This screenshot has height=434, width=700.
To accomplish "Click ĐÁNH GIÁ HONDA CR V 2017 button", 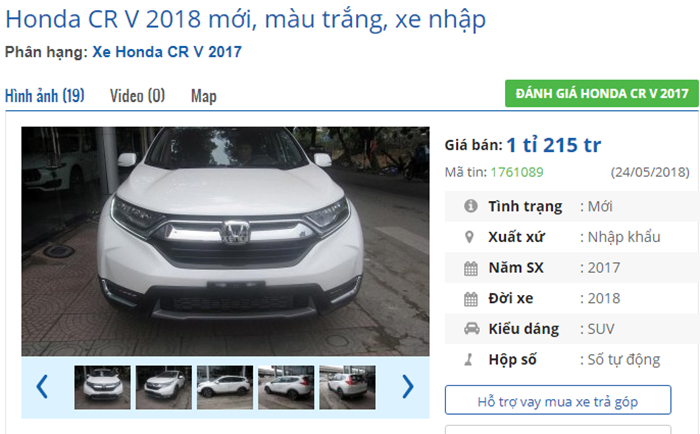I will pos(601,93).
